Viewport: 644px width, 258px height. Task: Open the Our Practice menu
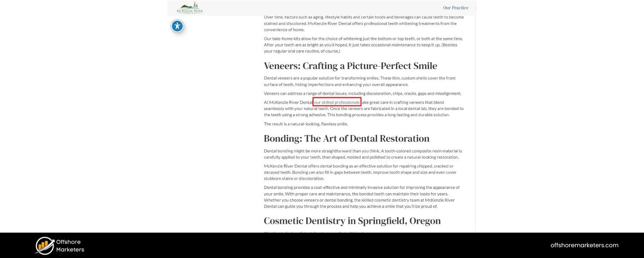pyautogui.click(x=456, y=8)
